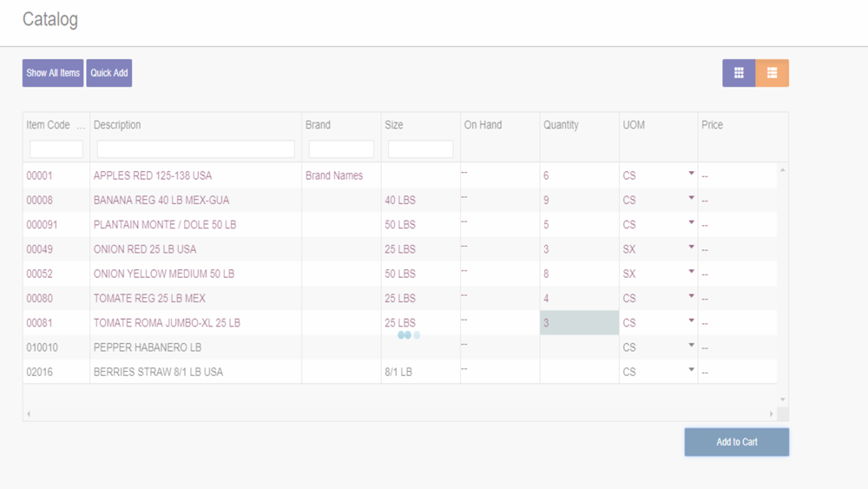Screen dimensions: 868x489
Task: Switch to grid view icon
Action: click(739, 73)
